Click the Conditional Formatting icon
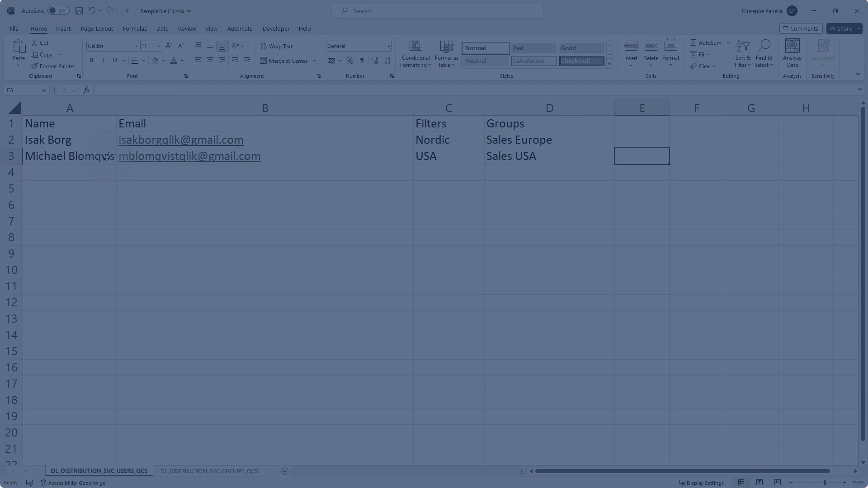 [x=415, y=47]
